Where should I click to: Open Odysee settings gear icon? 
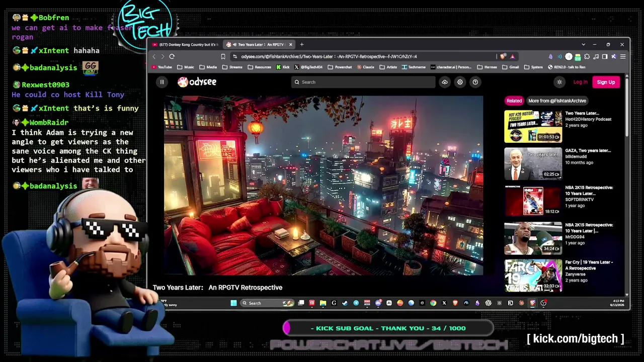pos(460,82)
